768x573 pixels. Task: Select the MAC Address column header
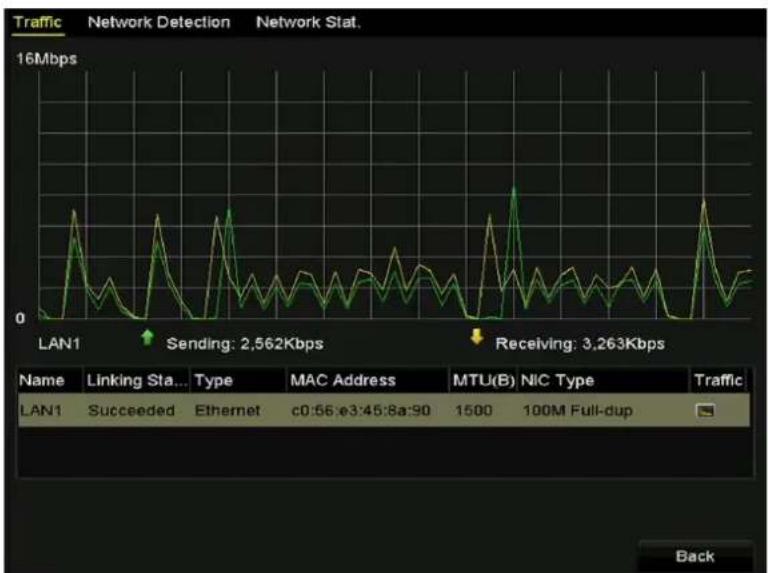click(x=367, y=381)
